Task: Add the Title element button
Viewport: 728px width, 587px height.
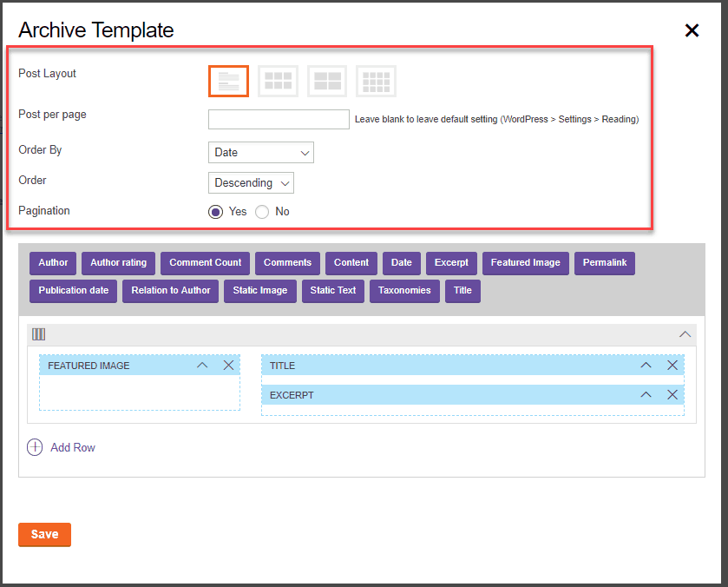Action: click(x=462, y=291)
